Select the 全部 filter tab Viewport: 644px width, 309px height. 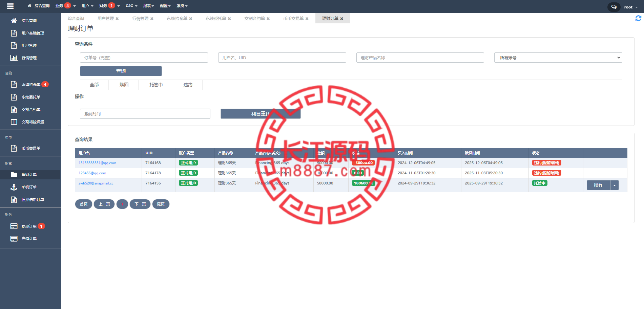coord(94,85)
